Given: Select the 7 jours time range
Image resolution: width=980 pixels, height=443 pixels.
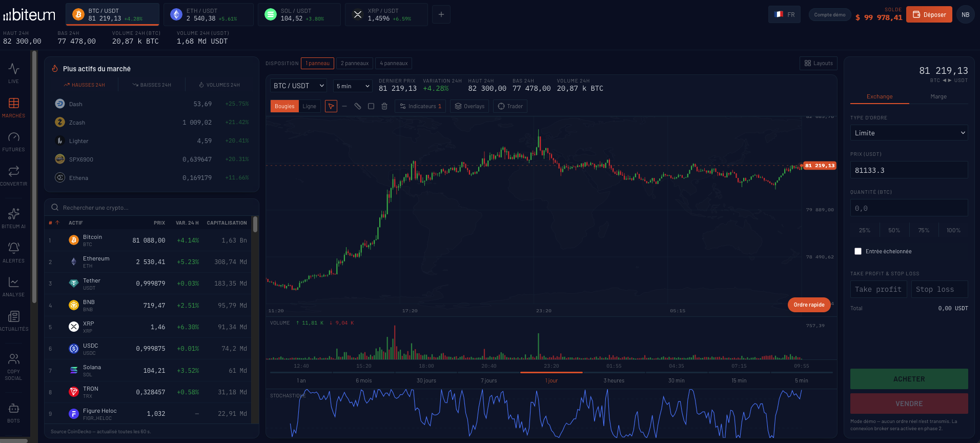Looking at the screenshot, I should [x=489, y=380].
